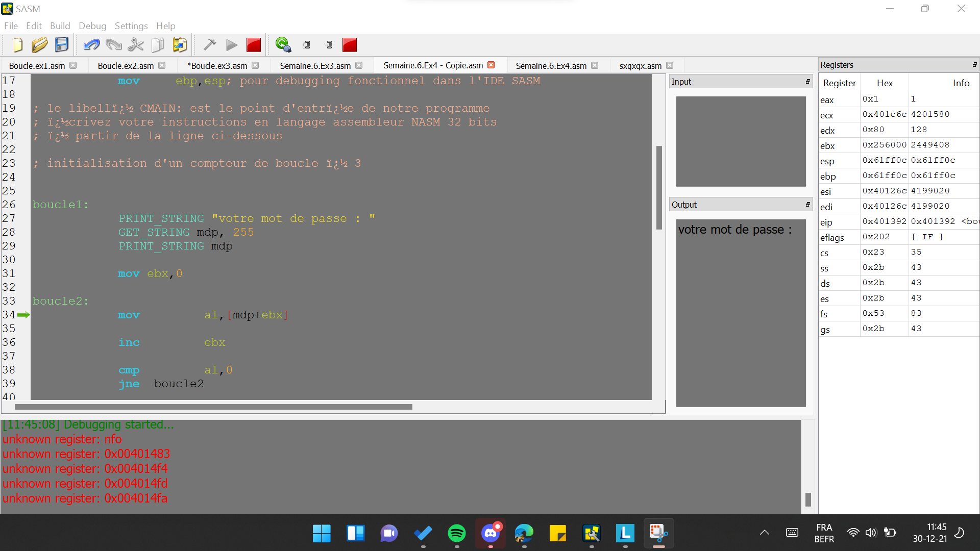Open the Settings menu
Viewport: 980px width, 551px height.
(131, 26)
